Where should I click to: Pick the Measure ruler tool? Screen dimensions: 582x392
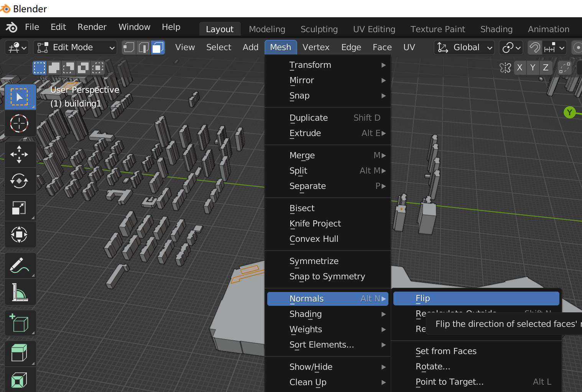click(19, 292)
